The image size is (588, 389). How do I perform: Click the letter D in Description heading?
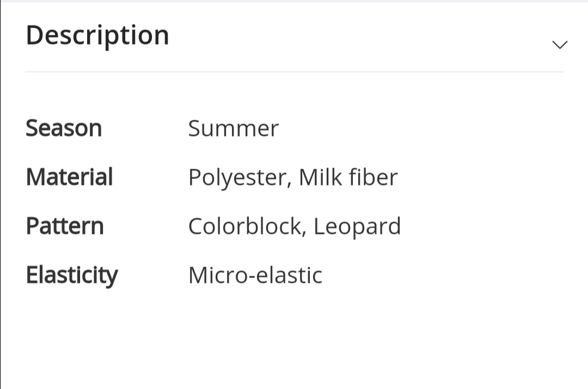pyautogui.click(x=34, y=35)
